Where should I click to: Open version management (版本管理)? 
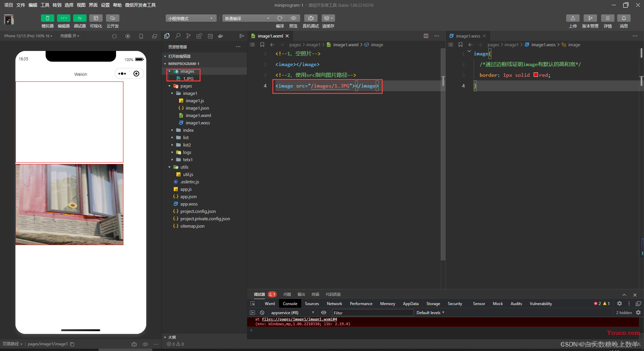tap(590, 18)
